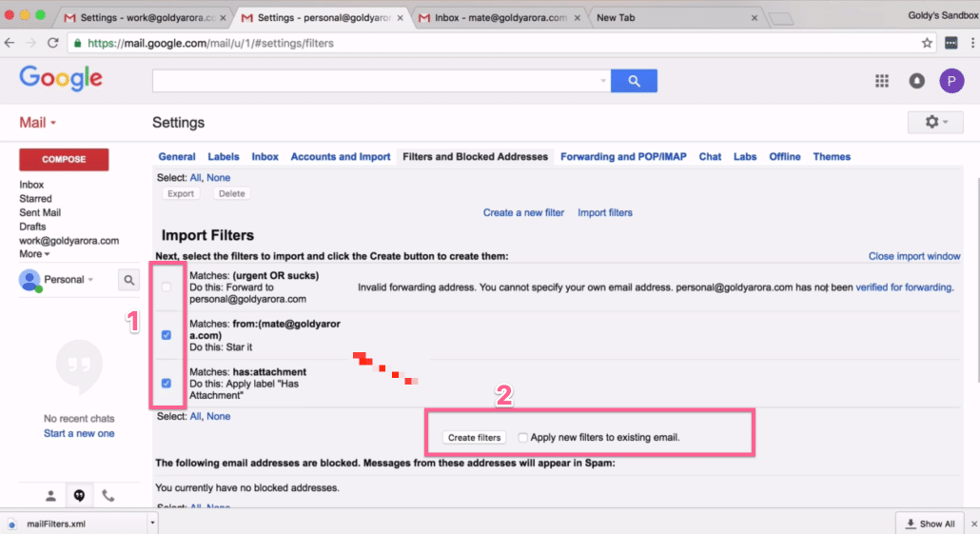The image size is (980, 534).
Task: Open the Labs settings tab
Action: pyautogui.click(x=745, y=157)
